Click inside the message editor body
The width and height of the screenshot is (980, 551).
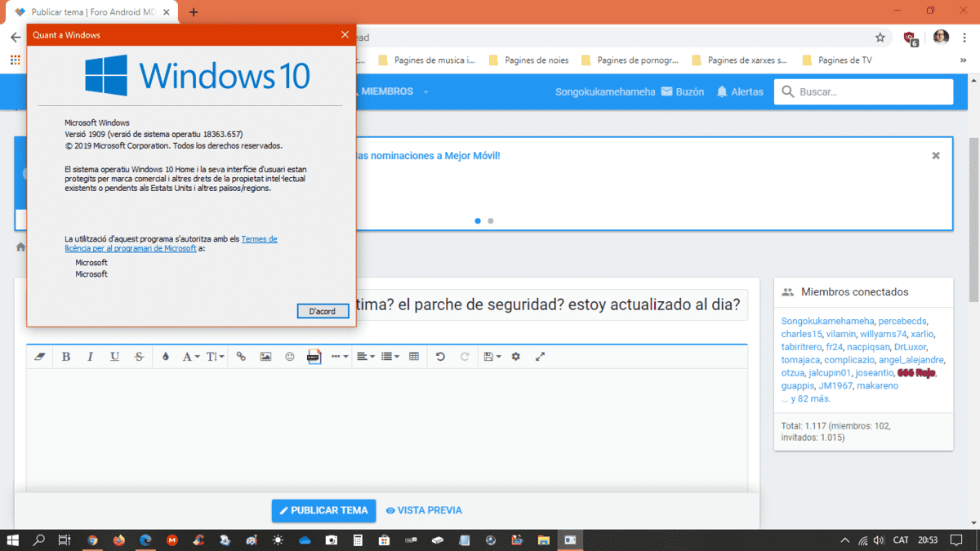click(x=387, y=429)
